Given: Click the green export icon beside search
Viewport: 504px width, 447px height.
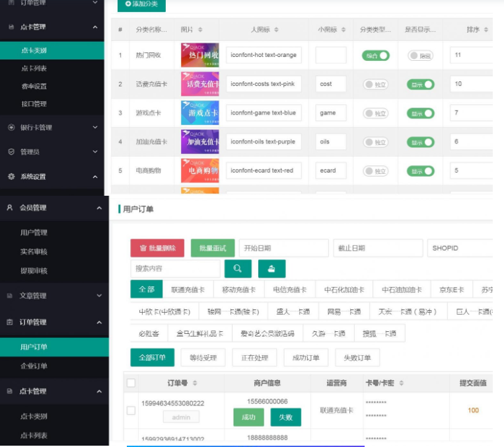Looking at the screenshot, I should (x=271, y=268).
